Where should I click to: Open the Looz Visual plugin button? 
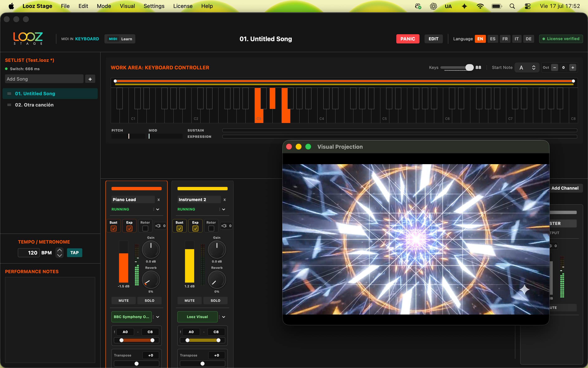197,317
